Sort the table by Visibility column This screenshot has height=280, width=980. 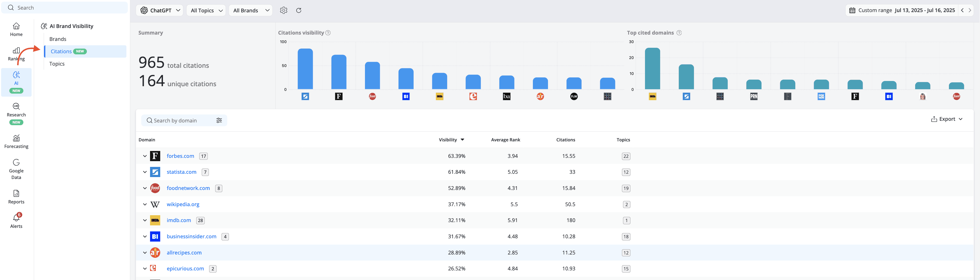(x=452, y=140)
